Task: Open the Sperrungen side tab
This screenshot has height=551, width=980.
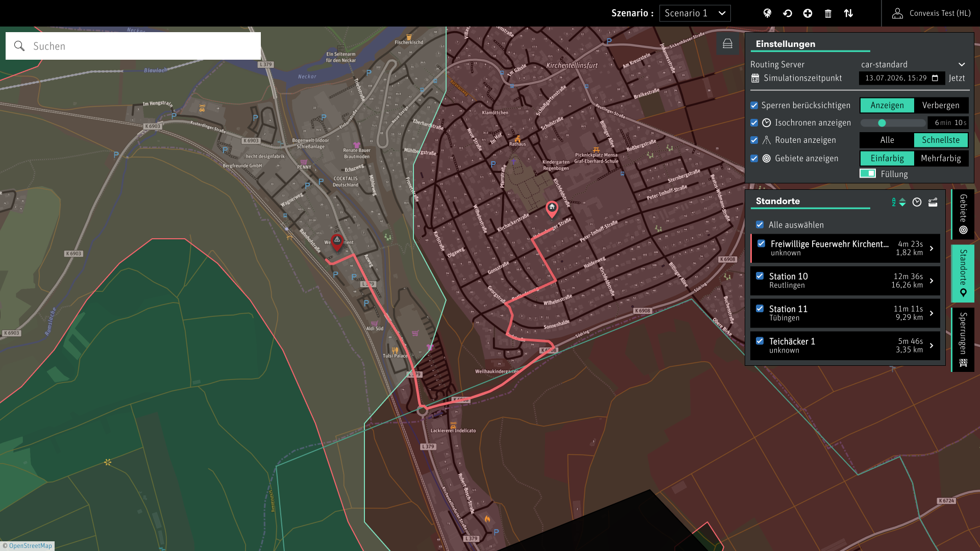Action: [x=963, y=339]
